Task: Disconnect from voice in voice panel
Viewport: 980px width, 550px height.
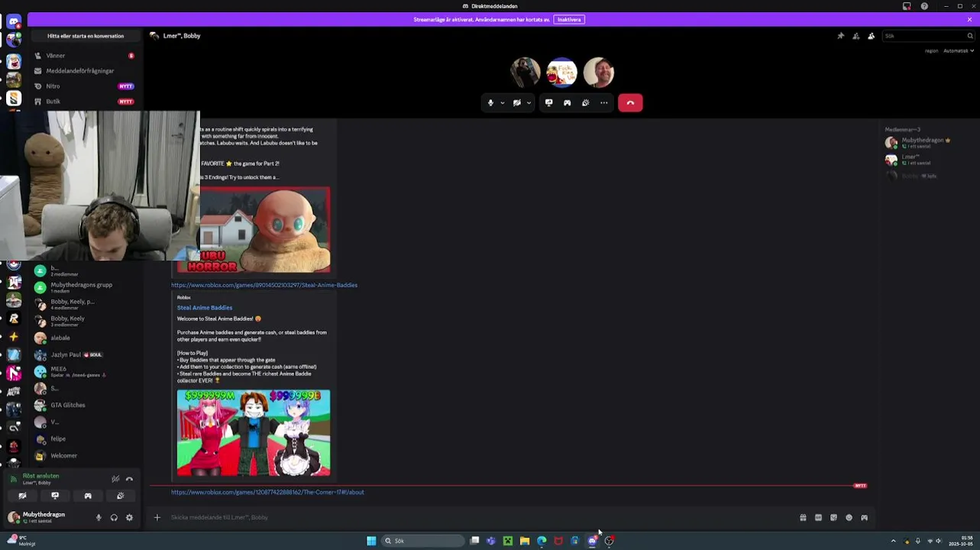Action: pos(129,479)
